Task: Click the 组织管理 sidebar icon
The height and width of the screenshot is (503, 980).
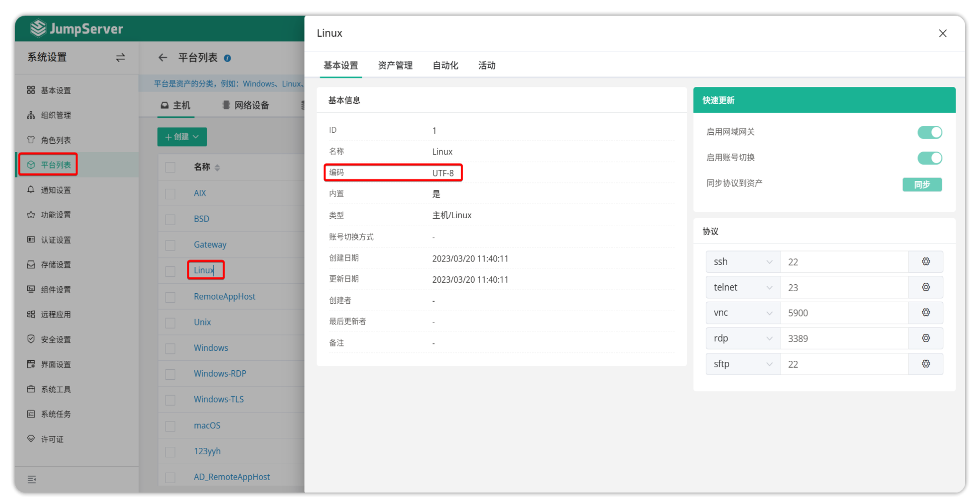Action: click(31, 115)
